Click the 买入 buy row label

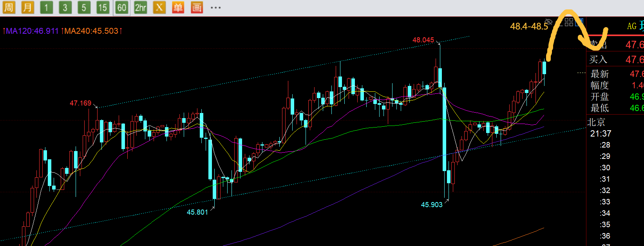click(x=598, y=60)
